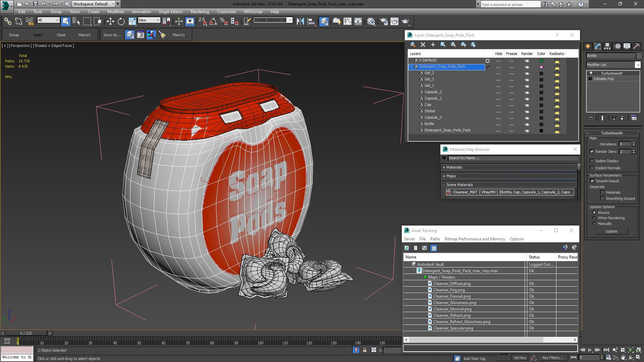Open the Material Editor icon
This screenshot has height=362, width=644.
tap(371, 21)
